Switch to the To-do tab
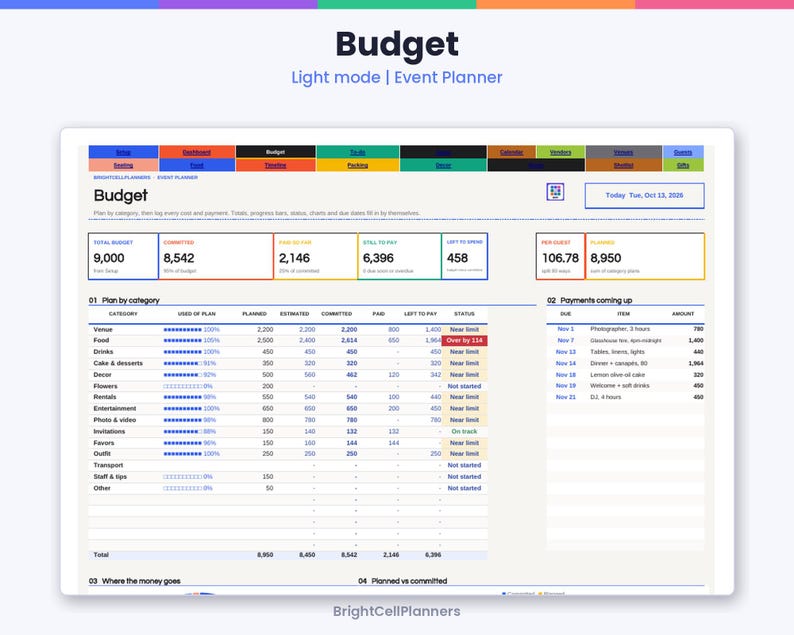The height and width of the screenshot is (635, 794). tap(358, 152)
